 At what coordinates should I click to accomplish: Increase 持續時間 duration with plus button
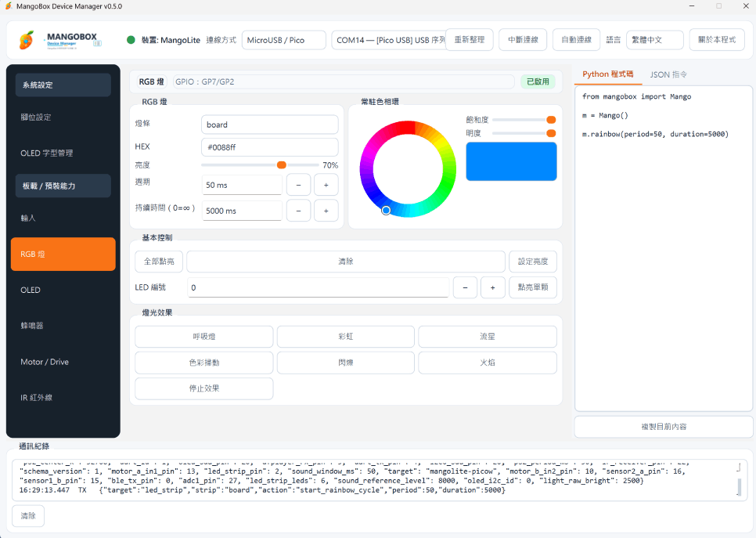pyautogui.click(x=326, y=211)
